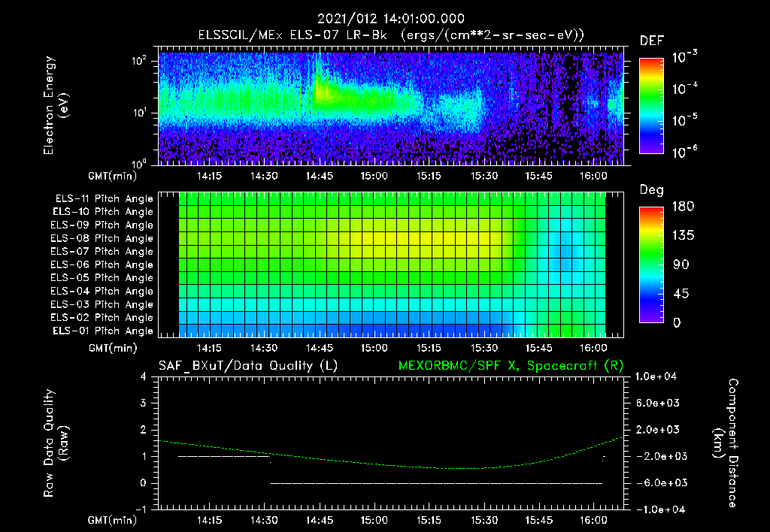Click the bright electron burst near 14:45
The image size is (770, 532).
(x=322, y=91)
